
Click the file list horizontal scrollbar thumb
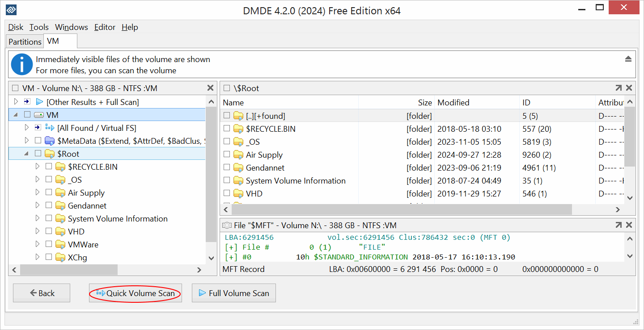401,209
